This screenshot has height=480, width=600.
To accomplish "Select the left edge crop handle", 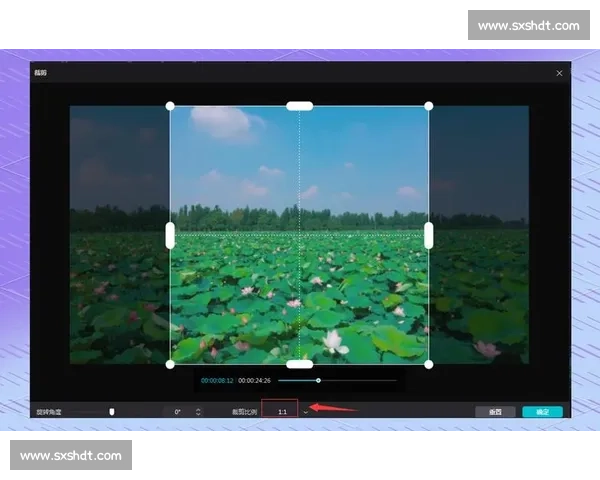I will coord(170,235).
